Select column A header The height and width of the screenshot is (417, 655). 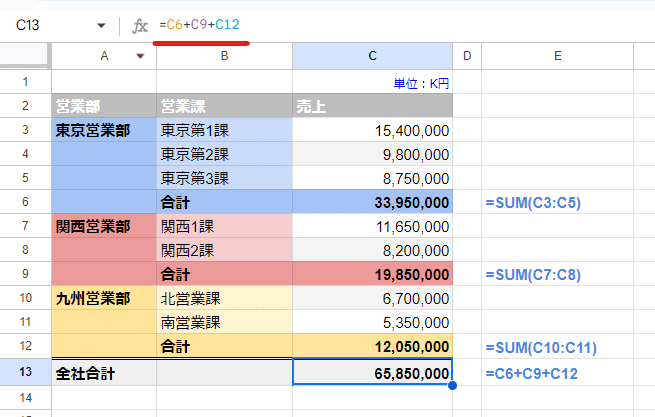pyautogui.click(x=104, y=56)
